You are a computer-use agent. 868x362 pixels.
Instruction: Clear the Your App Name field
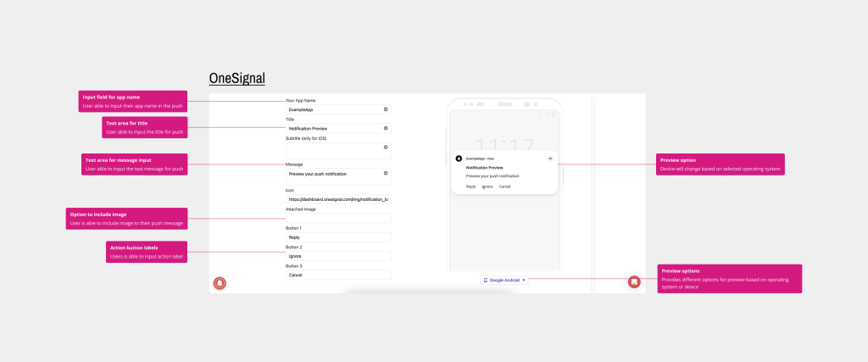click(x=386, y=109)
